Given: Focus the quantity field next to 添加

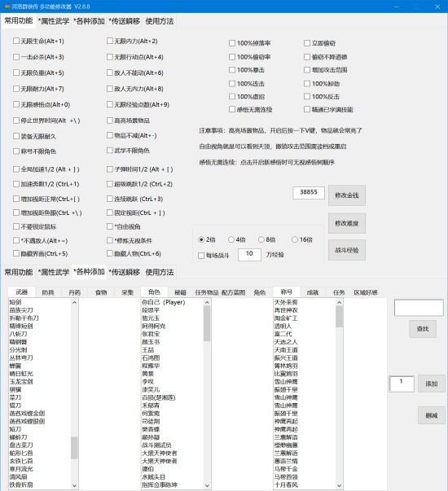Looking at the screenshot, I should click(402, 384).
